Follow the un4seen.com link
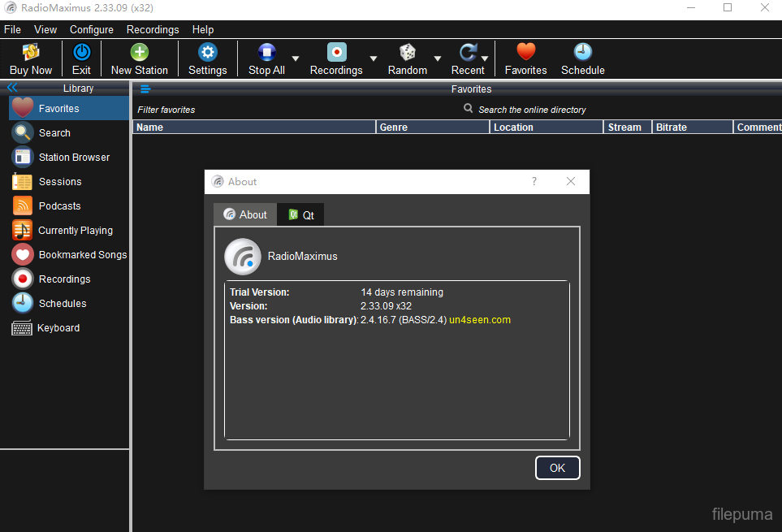This screenshot has width=782, height=532. click(480, 320)
